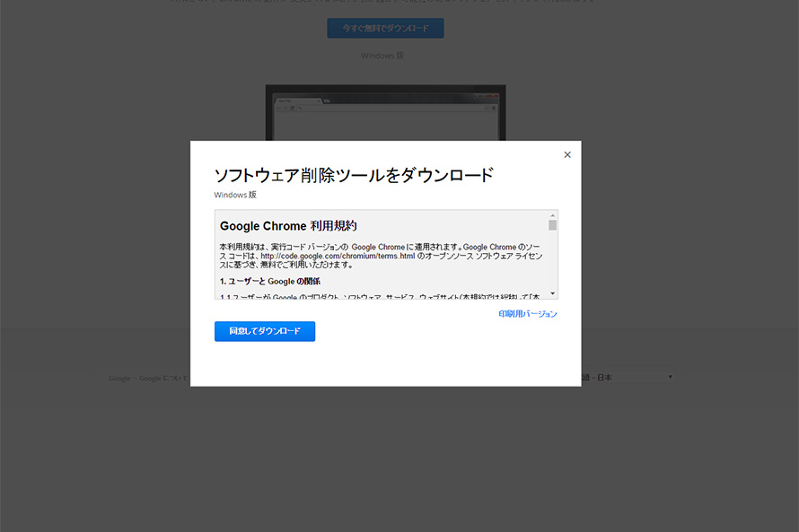Click the 同意してダウンロード button

(265, 331)
